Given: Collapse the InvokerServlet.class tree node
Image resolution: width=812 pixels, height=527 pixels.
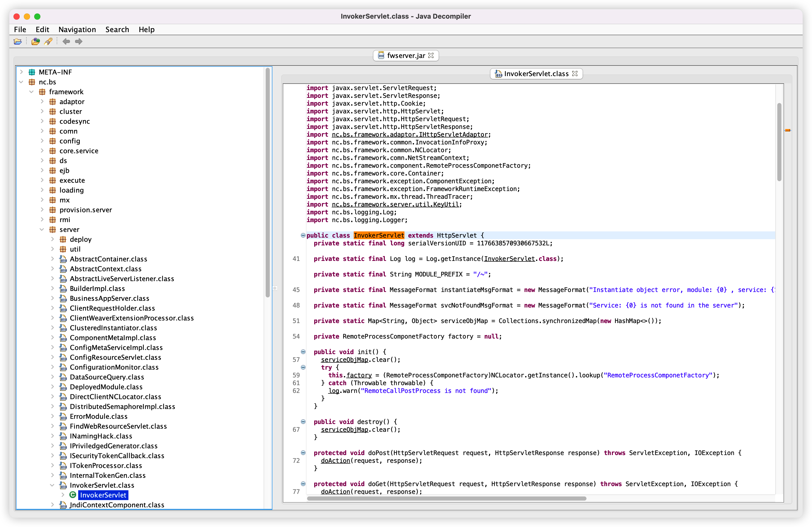Looking at the screenshot, I should click(53, 485).
